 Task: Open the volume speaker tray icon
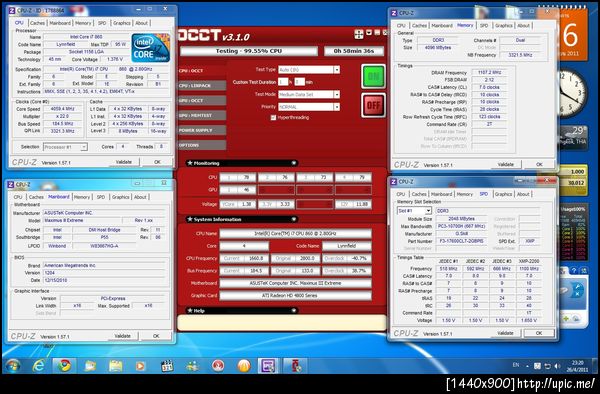pyautogui.click(x=558, y=366)
